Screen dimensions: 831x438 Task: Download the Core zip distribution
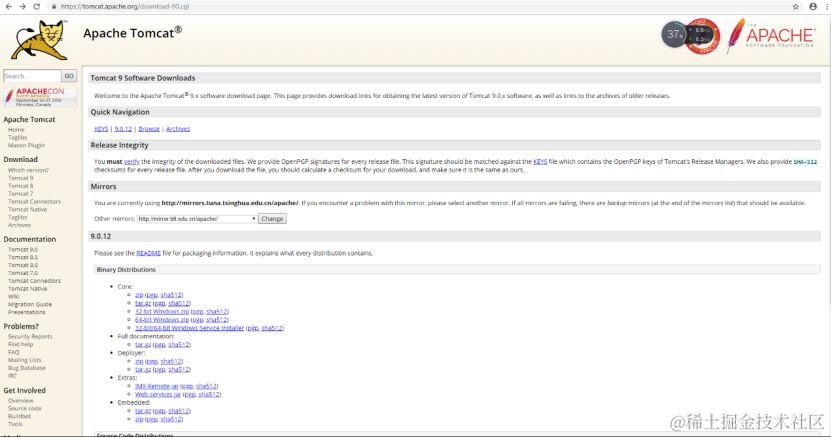click(x=139, y=295)
